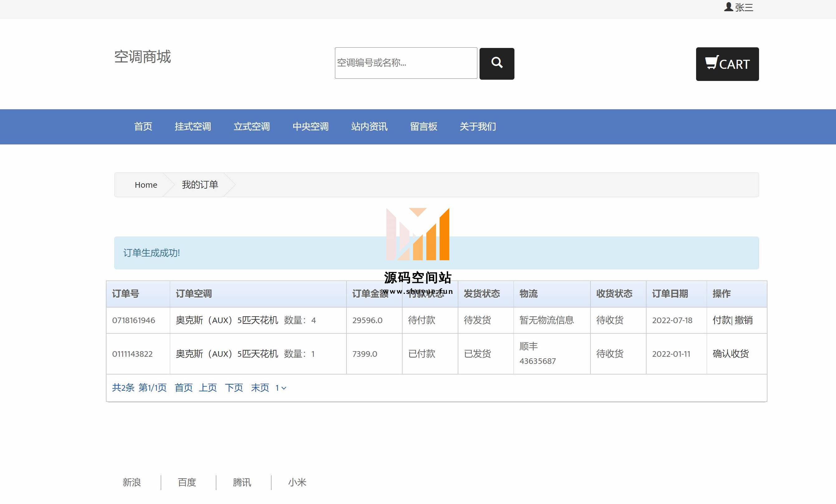Open the 小米 footer link
Viewport: 836px width, 504px height.
(297, 482)
